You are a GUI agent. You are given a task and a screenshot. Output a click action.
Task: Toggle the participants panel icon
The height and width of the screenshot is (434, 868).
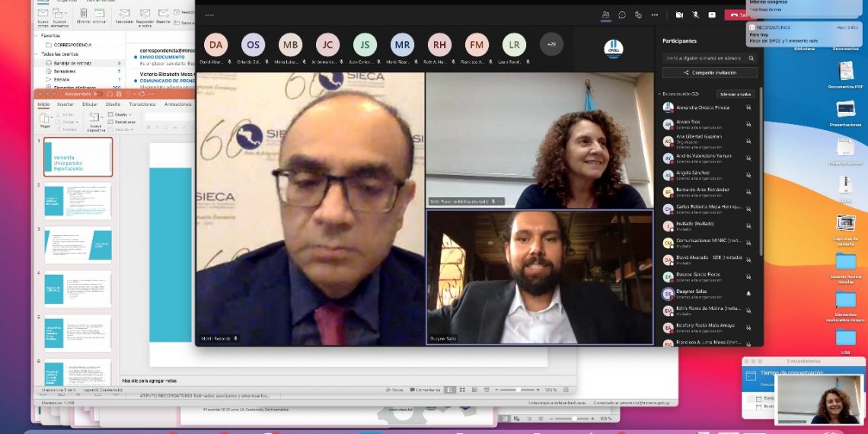(605, 14)
